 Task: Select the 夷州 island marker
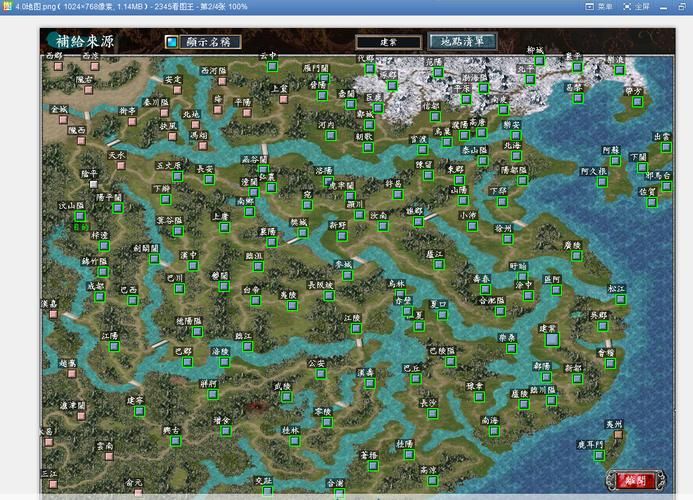618,435
